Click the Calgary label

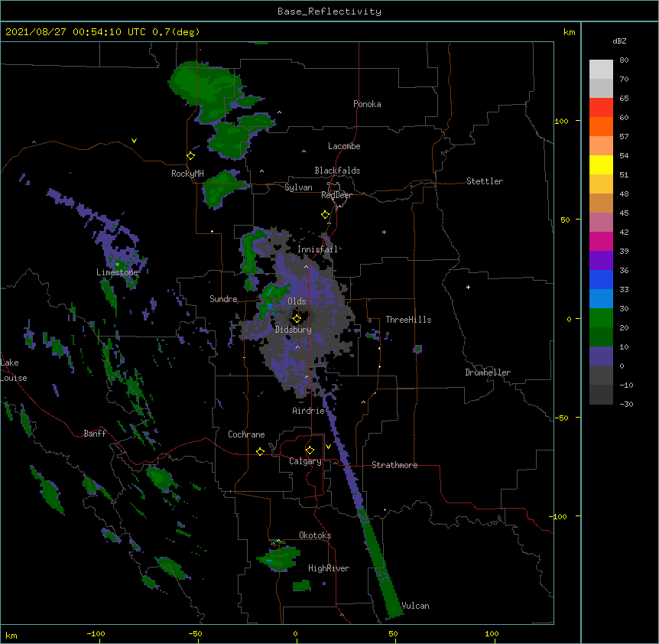click(305, 461)
